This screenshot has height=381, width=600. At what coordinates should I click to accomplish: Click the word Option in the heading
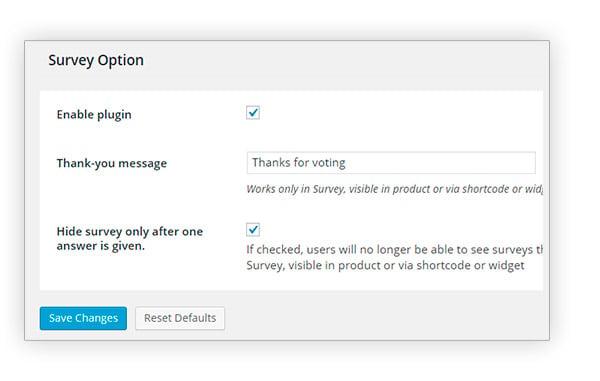[121, 60]
